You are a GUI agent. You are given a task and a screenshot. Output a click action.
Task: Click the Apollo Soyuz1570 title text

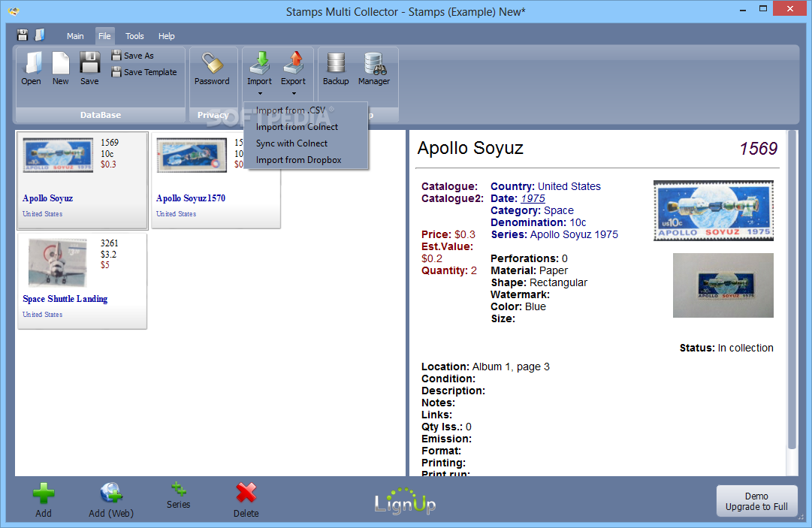click(x=191, y=198)
